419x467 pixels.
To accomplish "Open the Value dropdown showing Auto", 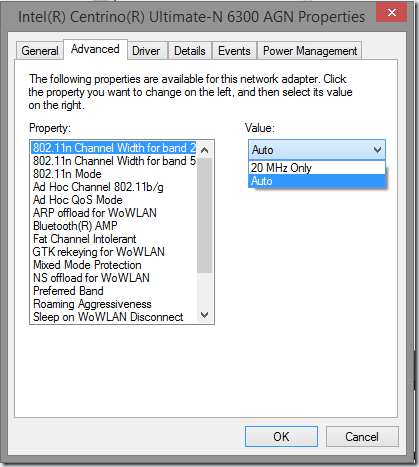I will (x=317, y=150).
